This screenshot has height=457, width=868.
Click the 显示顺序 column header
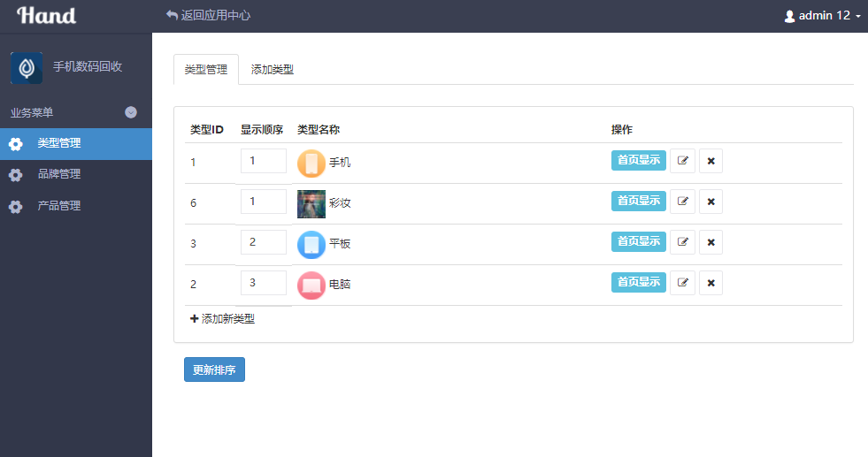click(261, 129)
